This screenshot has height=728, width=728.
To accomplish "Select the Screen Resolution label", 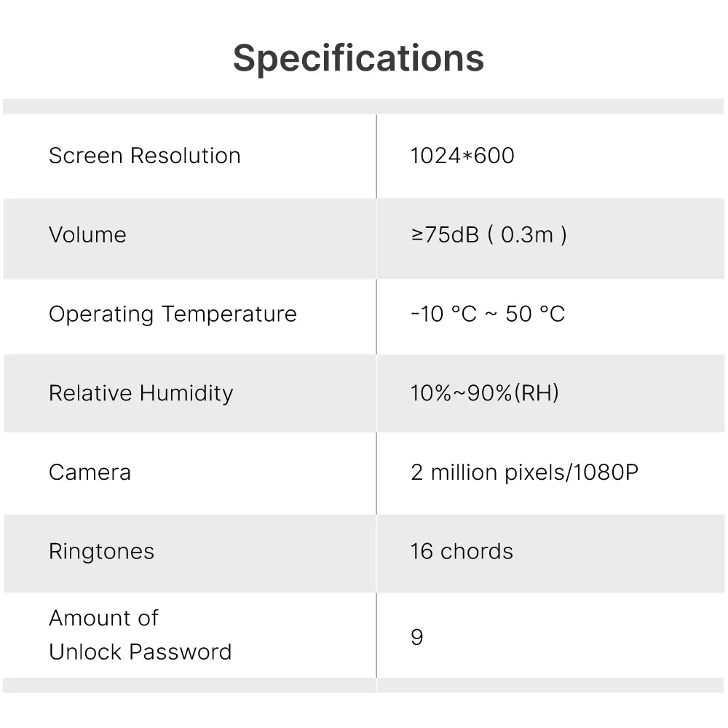I will (x=144, y=156).
